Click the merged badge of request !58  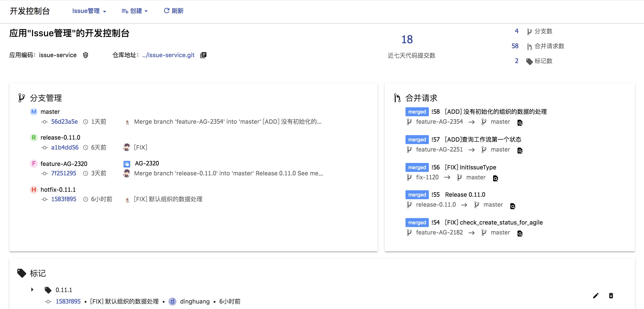[x=417, y=112]
